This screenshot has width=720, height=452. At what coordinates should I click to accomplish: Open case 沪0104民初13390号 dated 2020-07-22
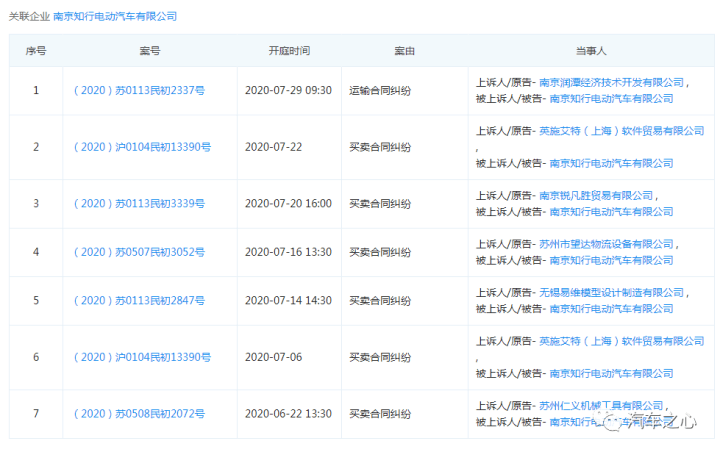click(142, 147)
